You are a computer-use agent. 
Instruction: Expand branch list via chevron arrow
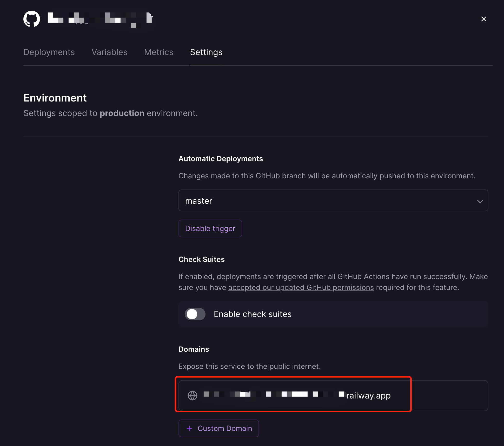(x=480, y=201)
